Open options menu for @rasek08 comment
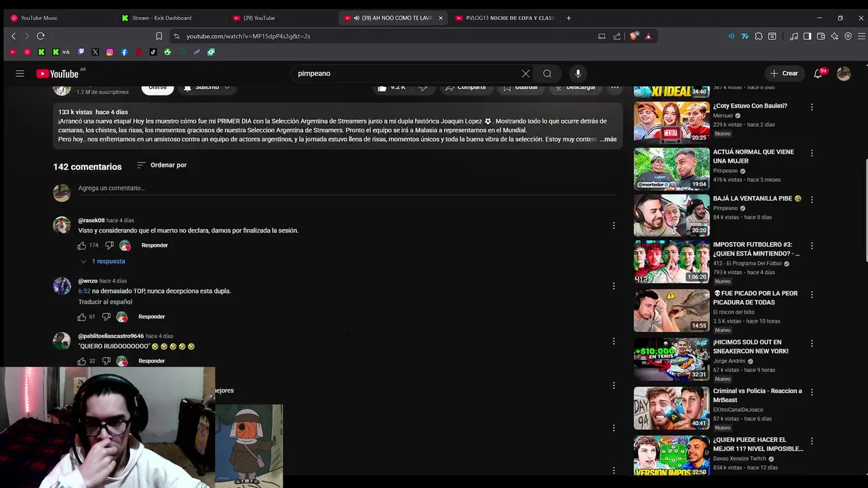This screenshot has width=868, height=488. tap(614, 226)
